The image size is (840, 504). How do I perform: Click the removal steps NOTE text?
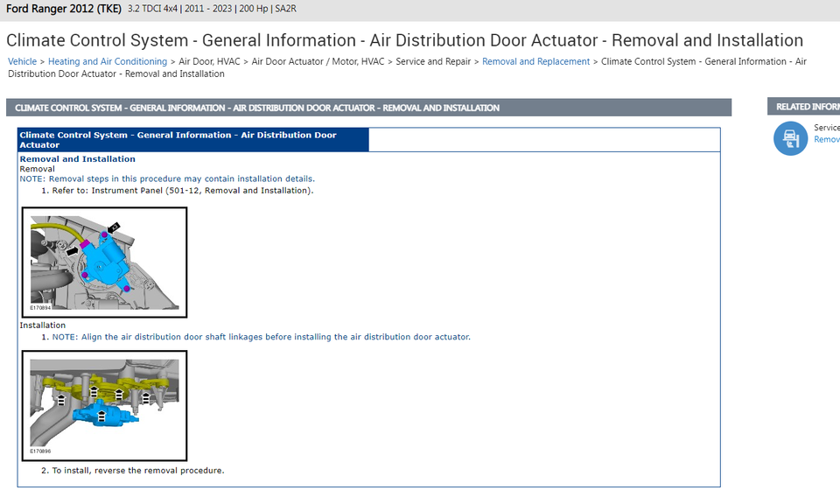167,178
